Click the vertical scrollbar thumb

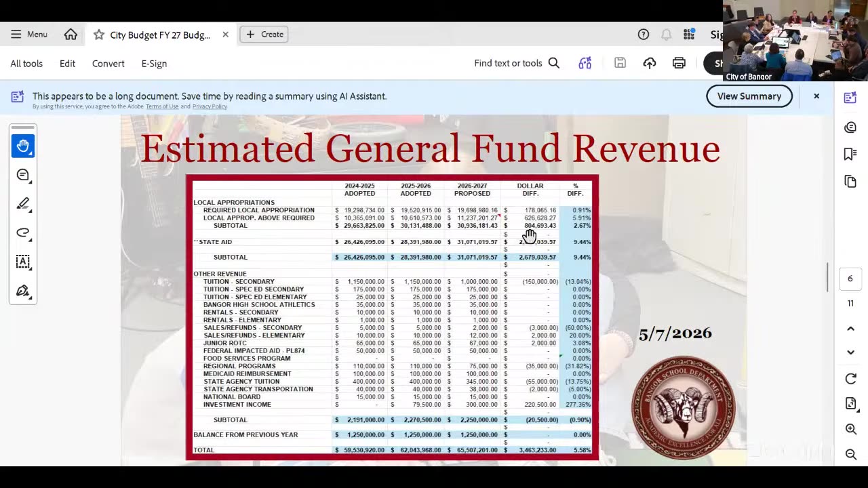pos(827,277)
